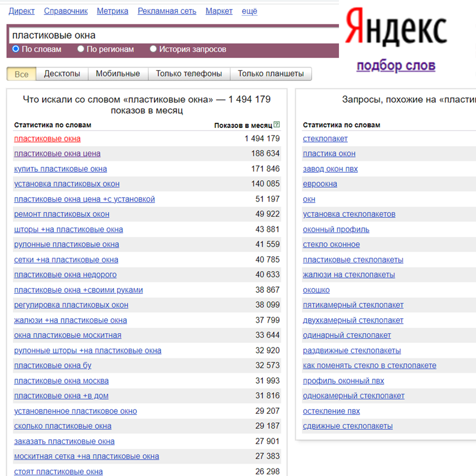Open the жалюзи +на пластиковые окна keyword
476x476 pixels.
71,320
